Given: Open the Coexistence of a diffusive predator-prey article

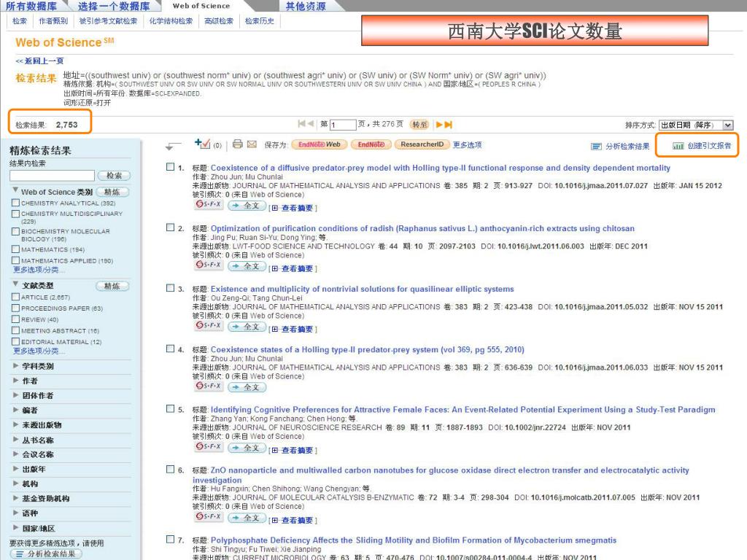Looking at the screenshot, I should (x=440, y=168).
